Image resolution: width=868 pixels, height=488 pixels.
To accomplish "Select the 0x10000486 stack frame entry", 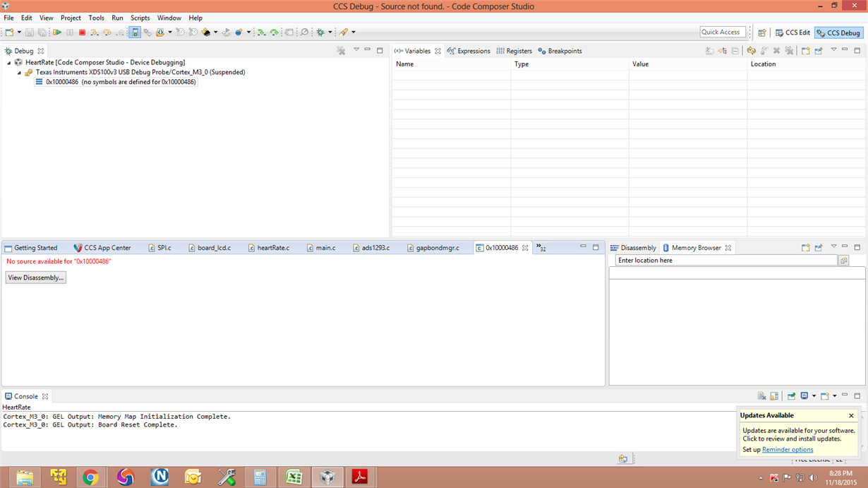I will 116,82.
